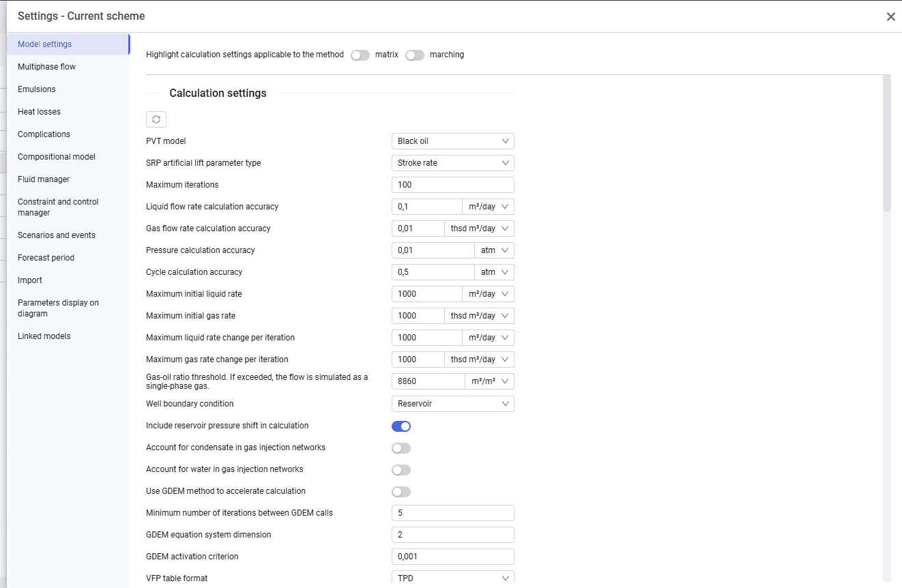Open Fluid manager
This screenshot has height=588, width=902.
tap(68, 179)
